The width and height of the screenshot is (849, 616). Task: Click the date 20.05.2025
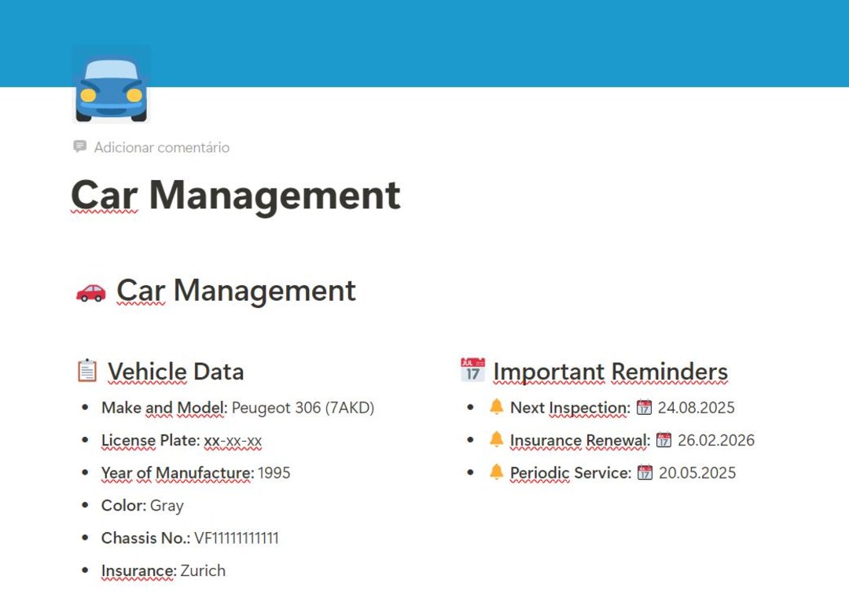tap(697, 472)
